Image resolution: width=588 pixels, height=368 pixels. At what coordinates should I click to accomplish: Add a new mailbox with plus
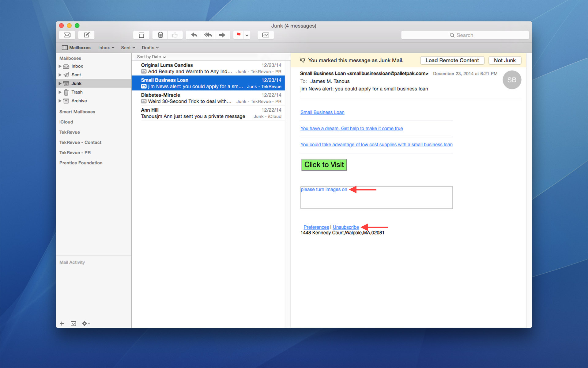pyautogui.click(x=62, y=324)
